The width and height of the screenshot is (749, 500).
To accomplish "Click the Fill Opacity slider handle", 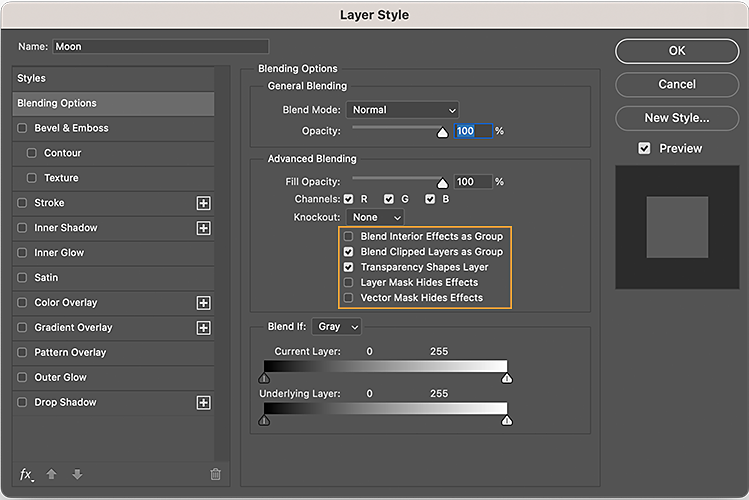I will click(442, 183).
